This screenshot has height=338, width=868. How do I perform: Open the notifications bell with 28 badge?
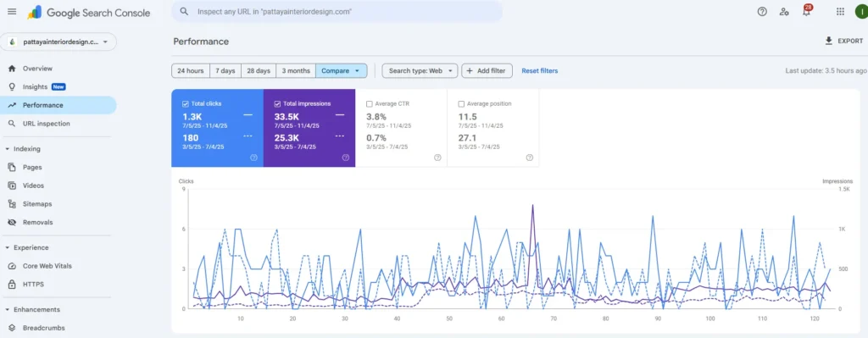(x=807, y=11)
